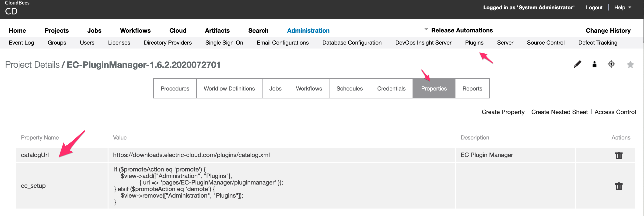
Task: Open Email Configurations submenu
Action: point(283,43)
